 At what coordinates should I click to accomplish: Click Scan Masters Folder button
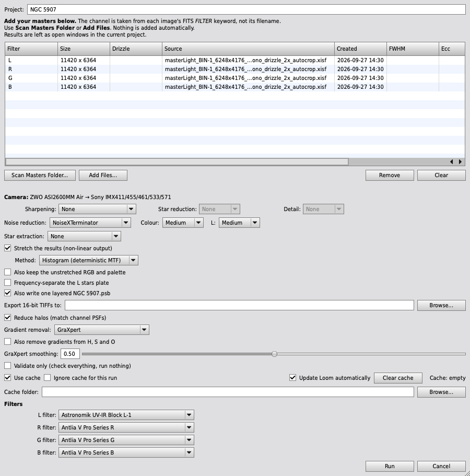tap(40, 175)
